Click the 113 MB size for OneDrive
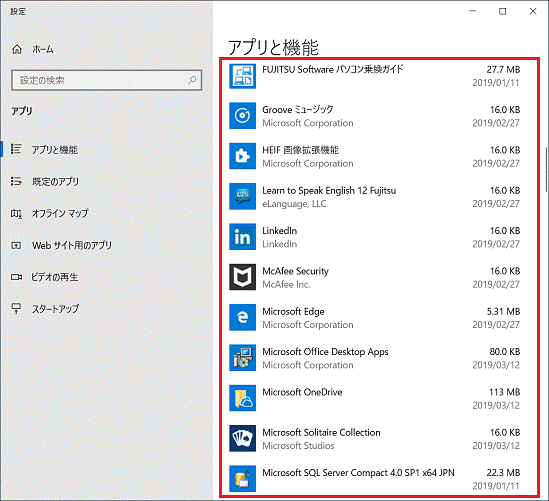549x501 pixels. [505, 392]
